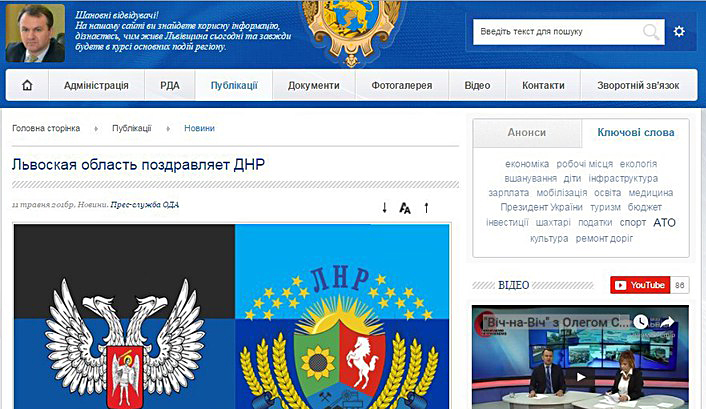The width and height of the screenshot is (706, 409).
Task: Click the font size letters icon
Action: pos(405,208)
